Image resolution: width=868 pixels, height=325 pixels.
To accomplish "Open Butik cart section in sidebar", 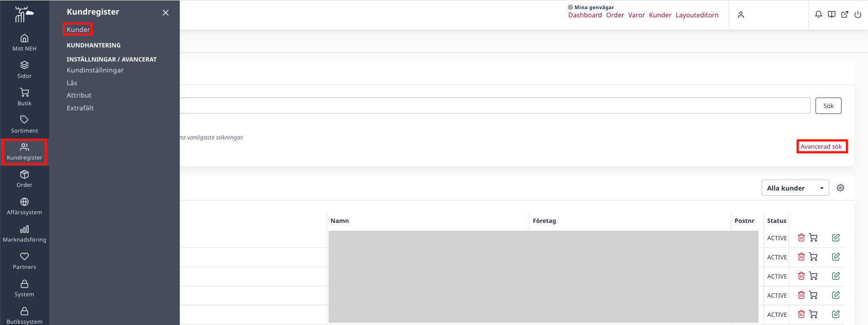I will 25,97.
